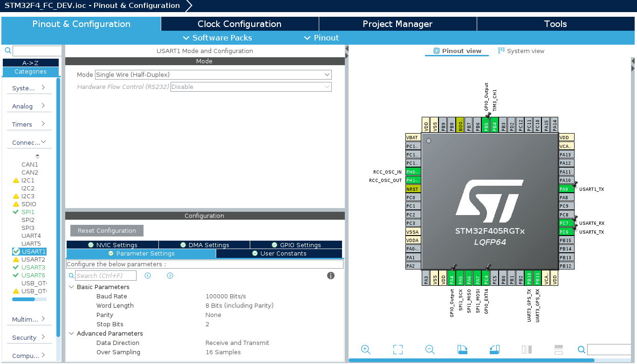This screenshot has width=637, height=364.
Task: Click the PB5 GPIO_Output pin
Action: coord(486,125)
